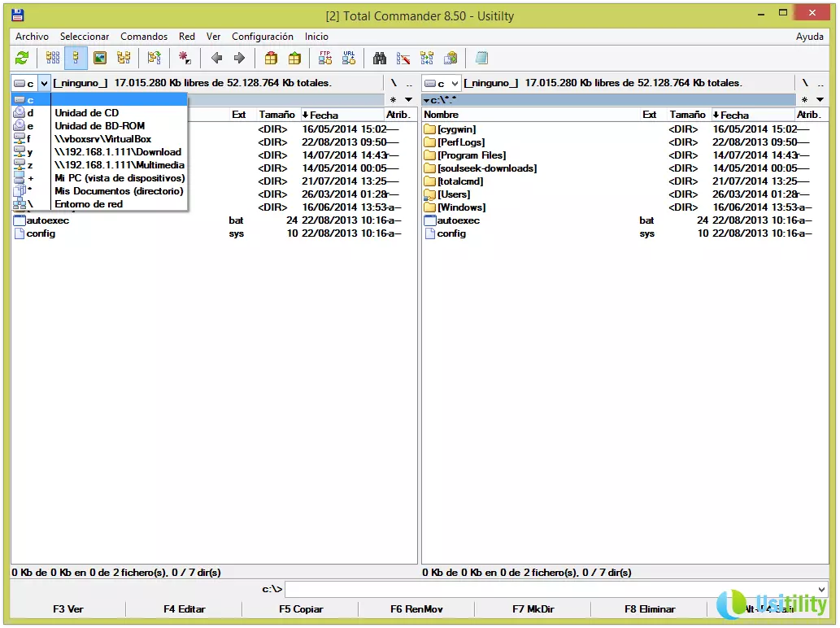Choose Unidad de BD-ROM drive entry
840x628 pixels.
(99, 126)
